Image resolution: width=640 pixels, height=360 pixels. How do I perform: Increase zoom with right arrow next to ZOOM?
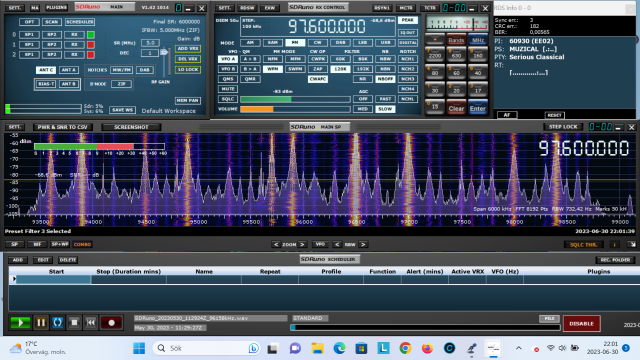[302, 244]
